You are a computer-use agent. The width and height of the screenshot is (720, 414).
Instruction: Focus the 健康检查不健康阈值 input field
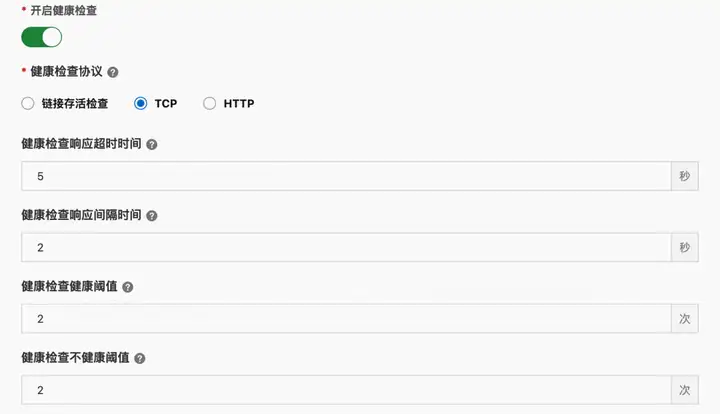click(x=346, y=390)
